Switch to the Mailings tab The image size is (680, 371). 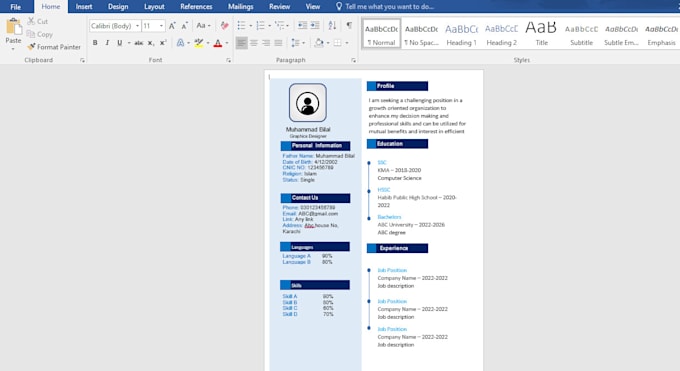240,7
